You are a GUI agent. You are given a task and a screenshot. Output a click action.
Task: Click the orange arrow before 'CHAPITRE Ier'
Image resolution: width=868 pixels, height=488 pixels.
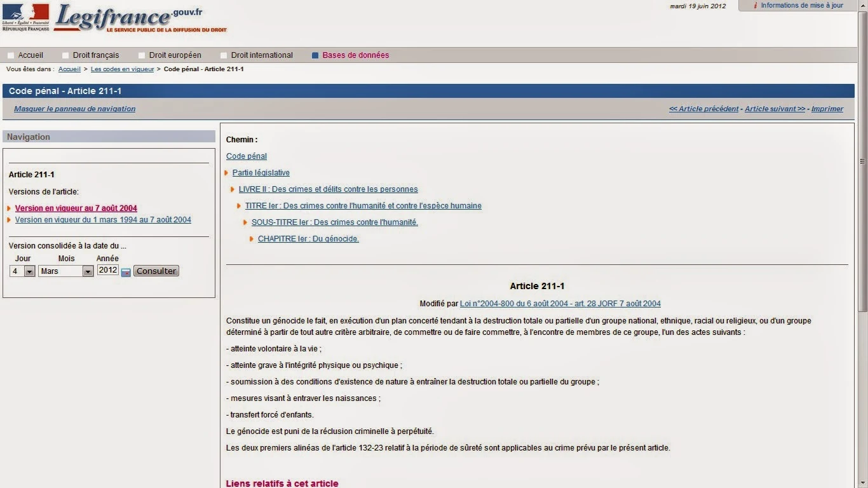(x=252, y=239)
